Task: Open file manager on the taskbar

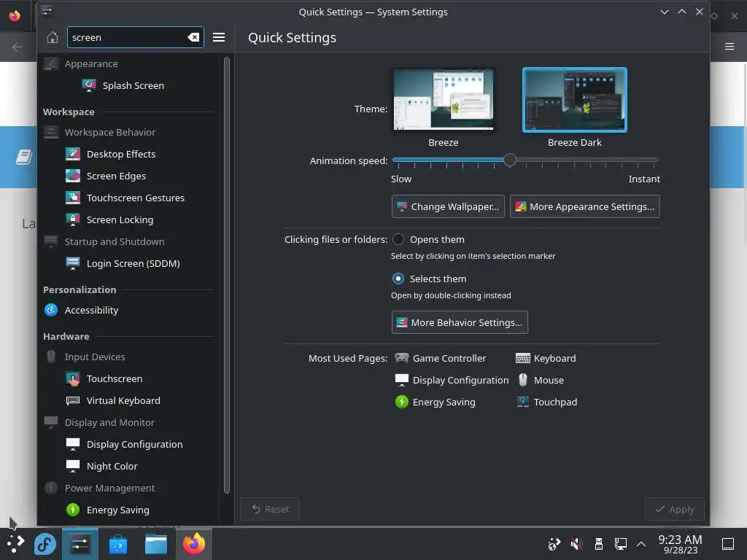Action: coord(156,544)
